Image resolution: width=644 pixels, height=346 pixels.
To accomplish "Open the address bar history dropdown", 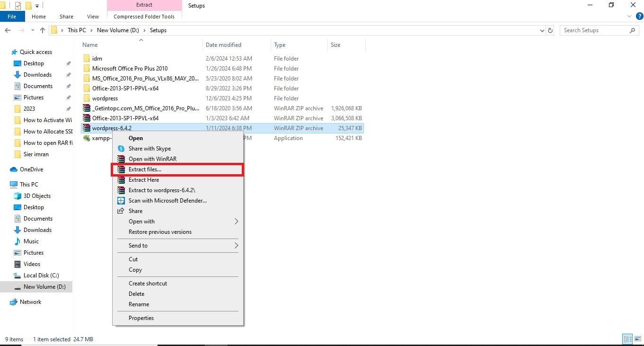I will (x=542, y=30).
